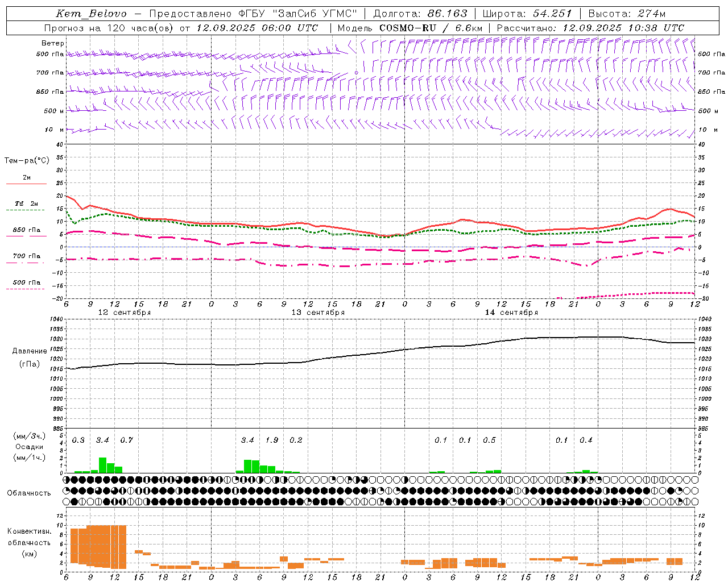The width and height of the screenshot is (728, 582).
Task: Click the green dashed Td legend line
Action: pos(25,210)
